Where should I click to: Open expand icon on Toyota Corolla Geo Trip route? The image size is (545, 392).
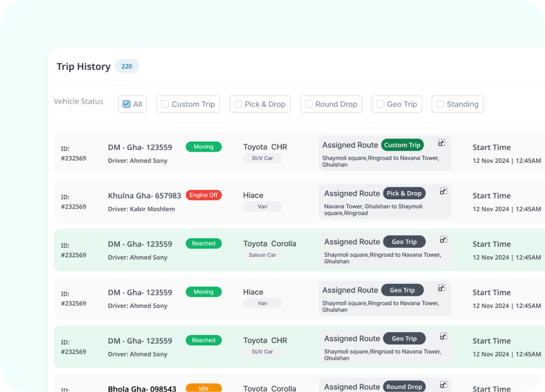(443, 239)
